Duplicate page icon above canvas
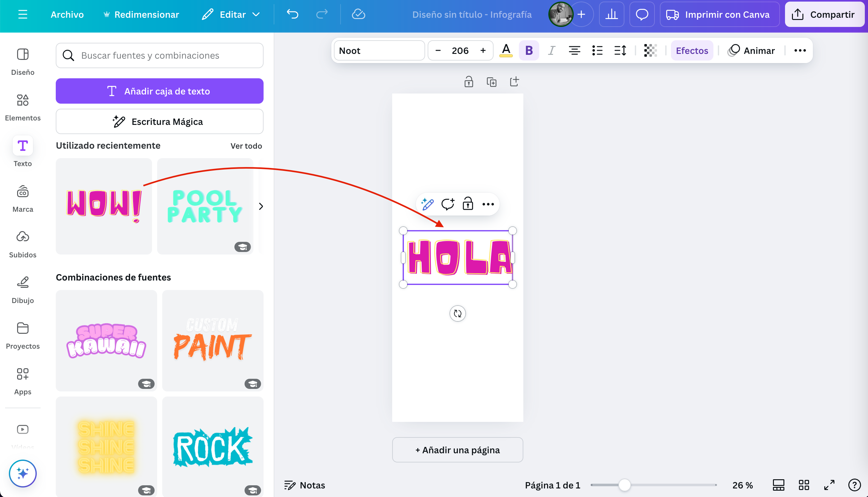Viewport: 868px width, 497px height. pyautogui.click(x=491, y=82)
